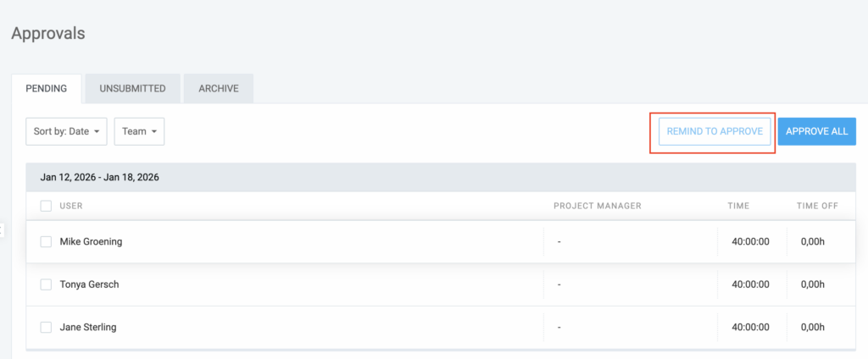Check Mike Groening's checkbox
Viewport: 868px width, 359px height.
coord(46,241)
